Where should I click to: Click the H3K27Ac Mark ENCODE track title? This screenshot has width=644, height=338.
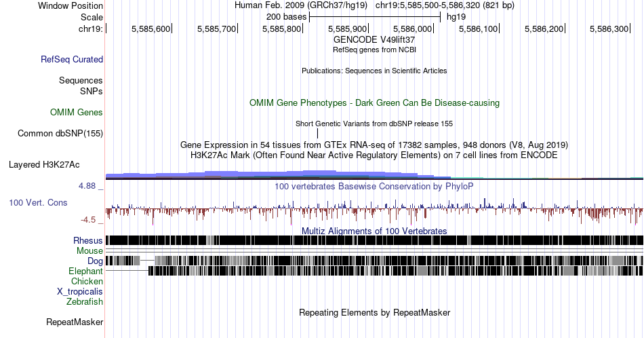tap(374, 155)
